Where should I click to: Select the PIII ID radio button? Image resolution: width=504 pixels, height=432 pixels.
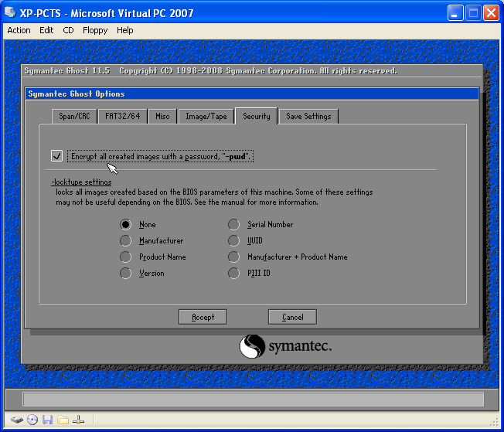coord(233,274)
